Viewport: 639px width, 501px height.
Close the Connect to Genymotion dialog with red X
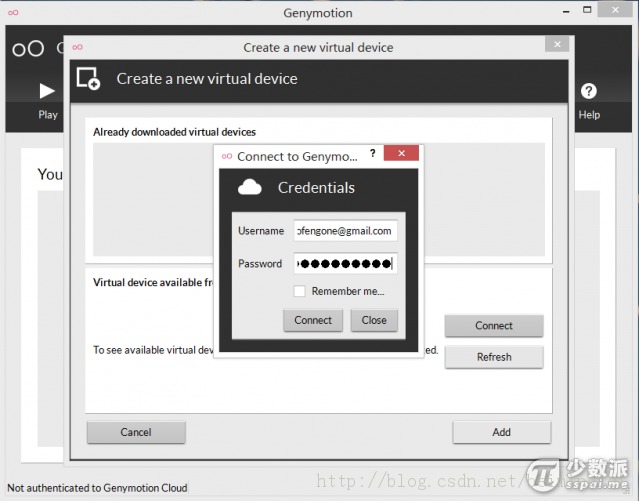coord(401,153)
